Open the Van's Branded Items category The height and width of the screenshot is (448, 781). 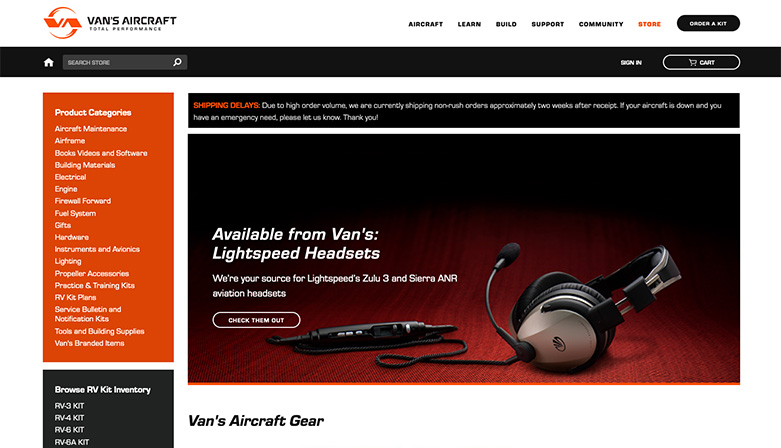point(90,343)
